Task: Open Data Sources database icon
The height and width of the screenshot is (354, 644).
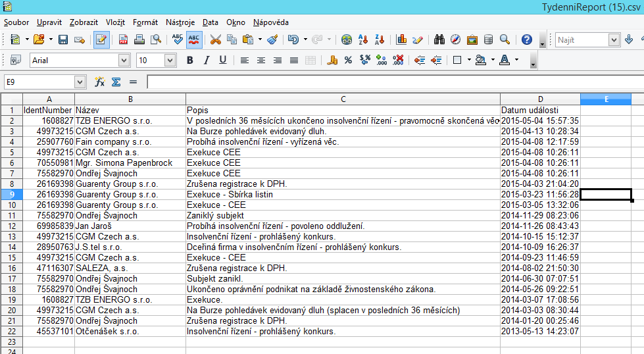Action: click(488, 40)
